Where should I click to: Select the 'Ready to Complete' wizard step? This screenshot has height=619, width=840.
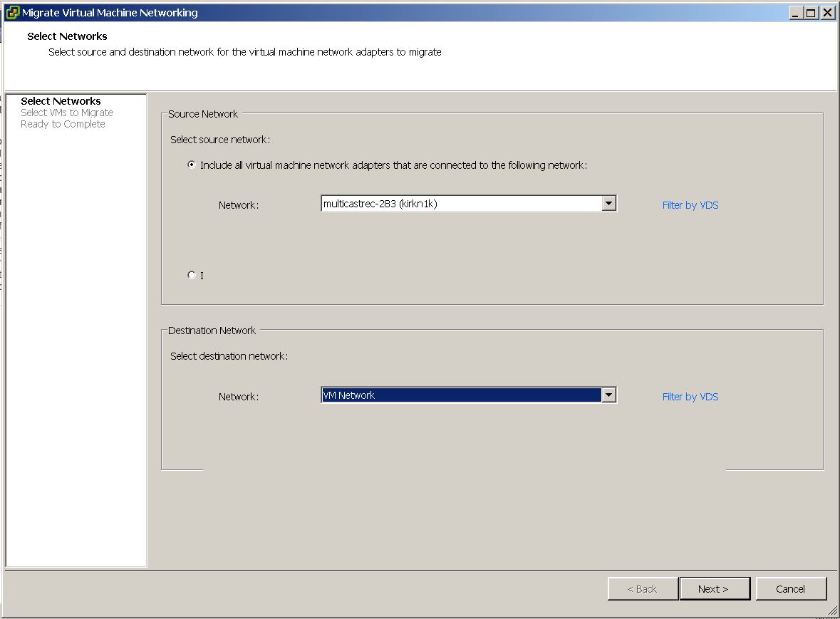click(x=63, y=124)
